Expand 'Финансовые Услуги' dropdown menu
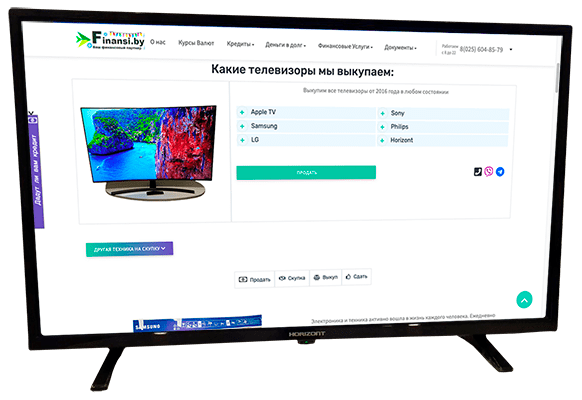582x400 pixels. click(x=345, y=46)
